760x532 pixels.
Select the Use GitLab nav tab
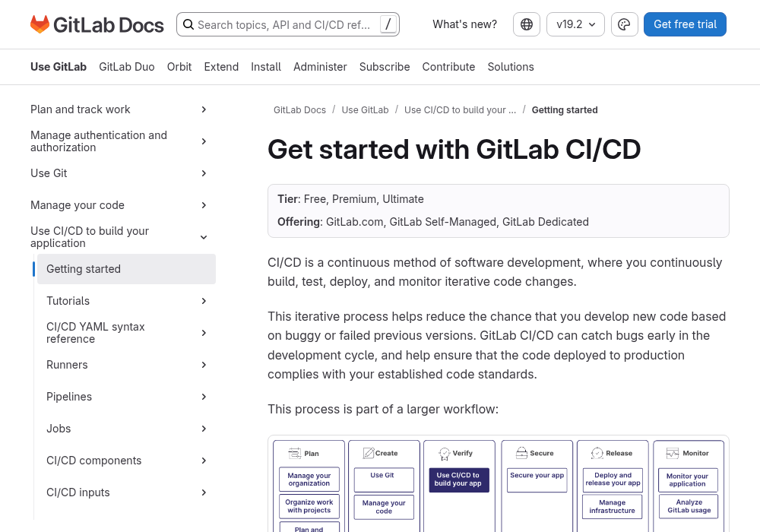pos(59,67)
